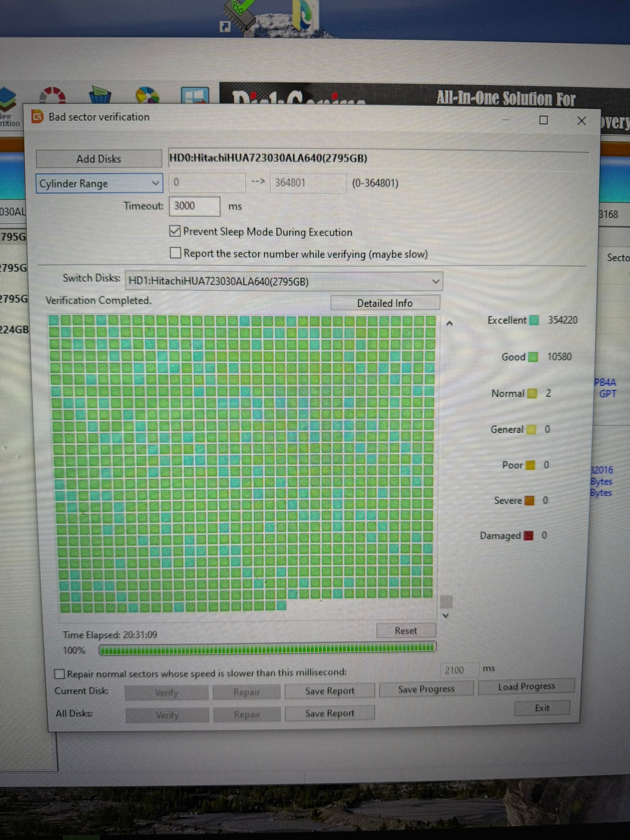Viewport: 630px width, 840px height.
Task: Click the Good legend color swatch
Action: coord(533,357)
